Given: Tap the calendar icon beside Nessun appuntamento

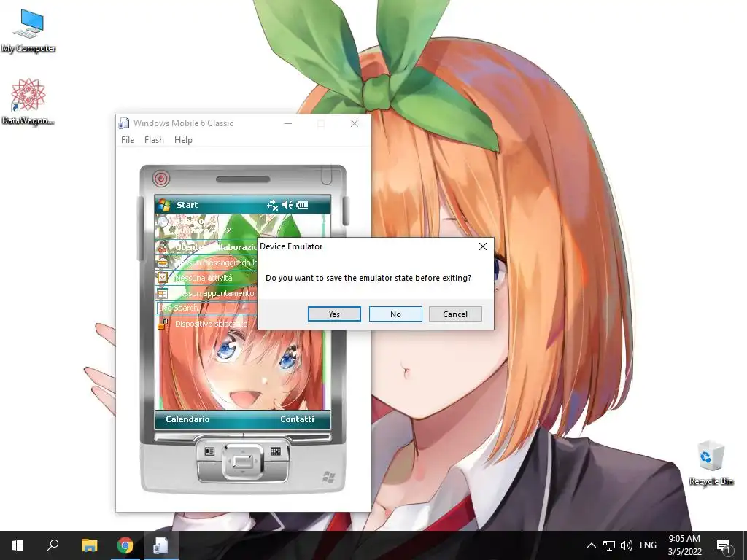Looking at the screenshot, I should (163, 293).
